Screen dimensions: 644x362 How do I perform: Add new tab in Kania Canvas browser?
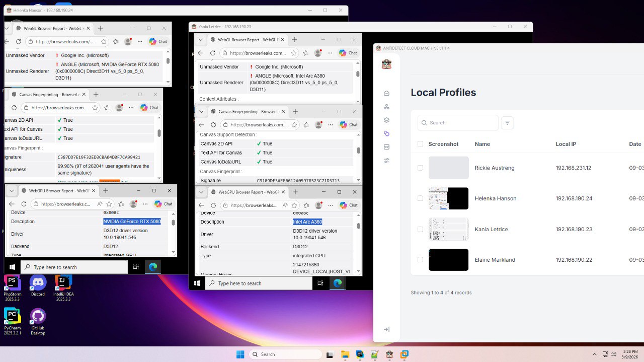coord(296,111)
